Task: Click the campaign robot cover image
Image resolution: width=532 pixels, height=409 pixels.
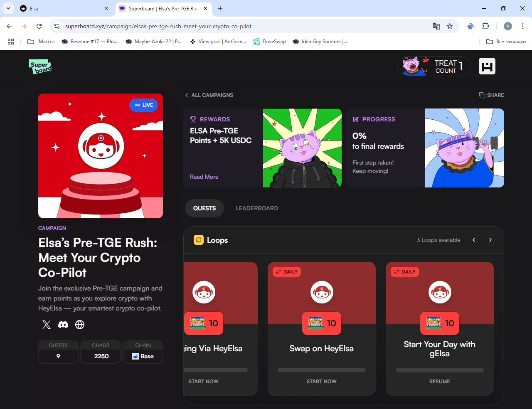Action: coord(101,156)
